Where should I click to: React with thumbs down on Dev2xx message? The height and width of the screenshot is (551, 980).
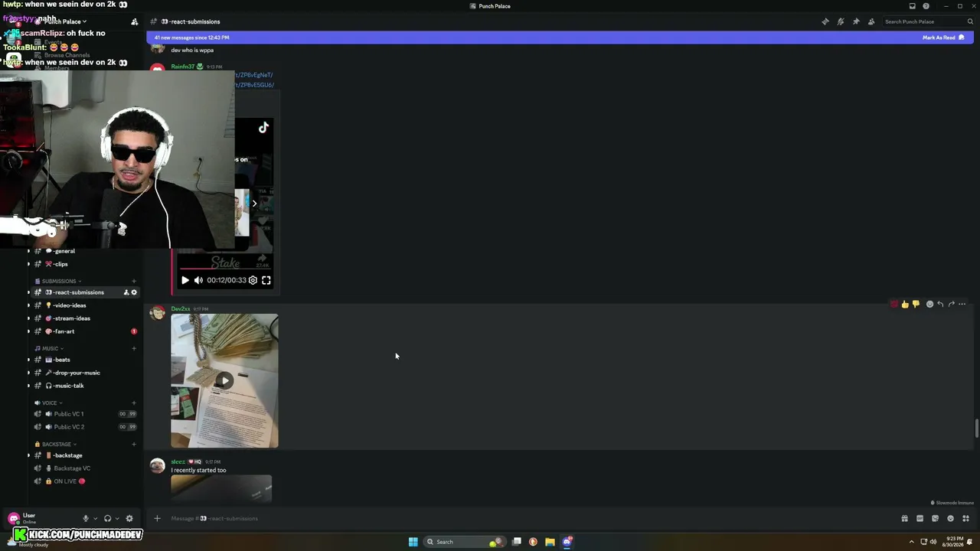[916, 305]
